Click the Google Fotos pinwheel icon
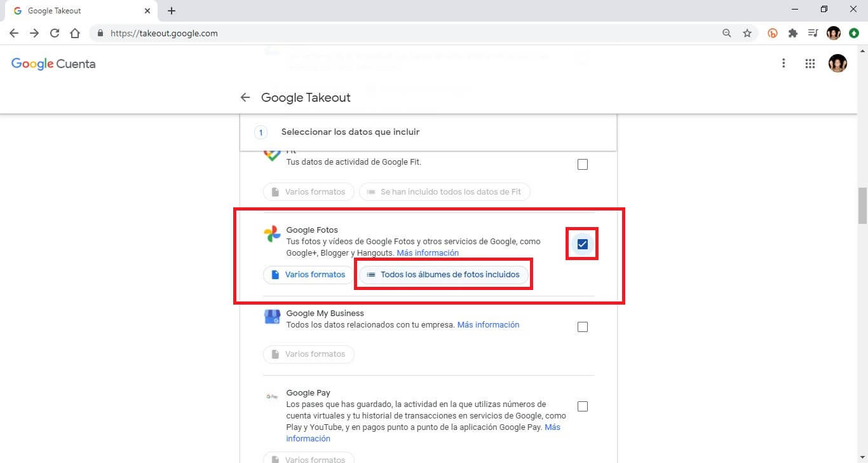This screenshot has width=868, height=463. [x=272, y=234]
